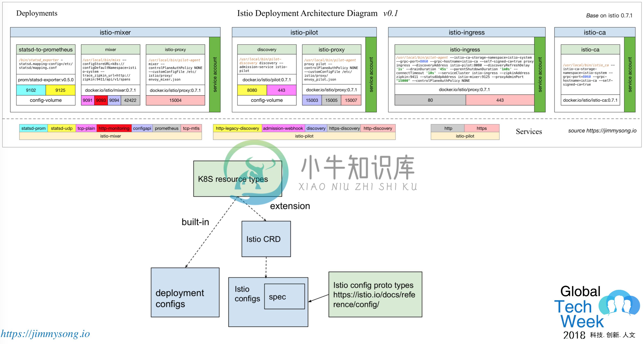Viewport: 644px width, 344px height.
Task: Select the http-legacy-discovery service label
Action: coord(238,128)
